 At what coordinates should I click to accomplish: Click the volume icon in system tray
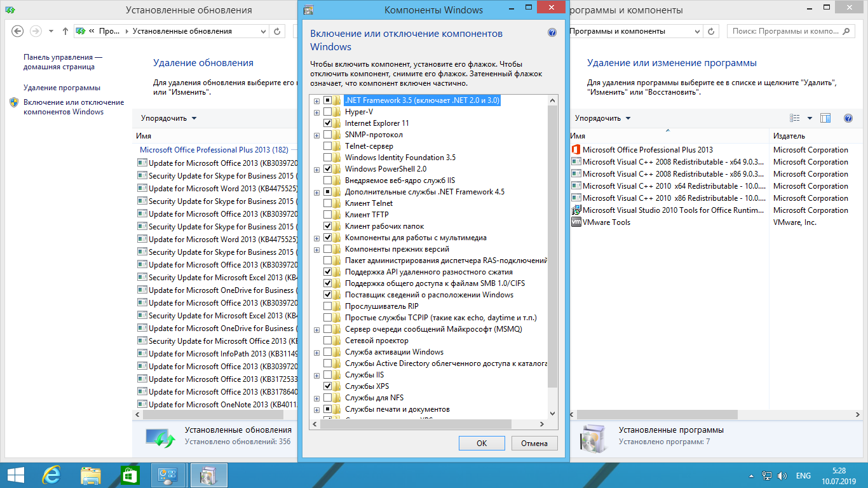pos(782,476)
